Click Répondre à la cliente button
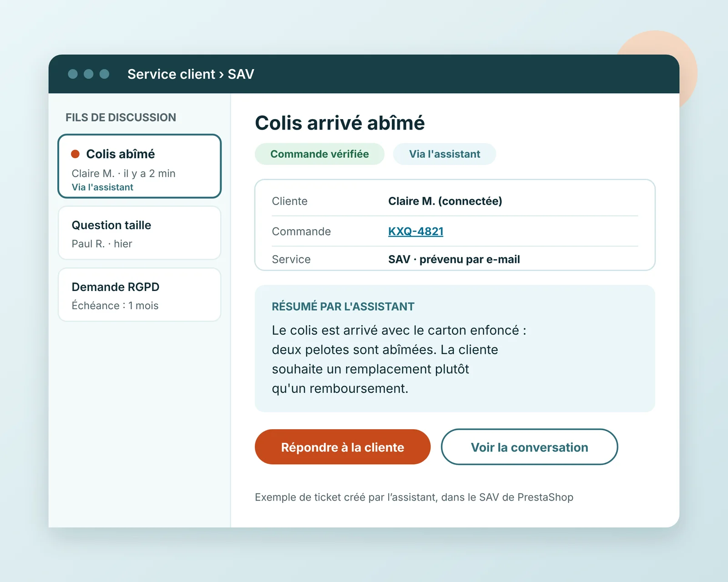Image resolution: width=728 pixels, height=582 pixels. 343,447
